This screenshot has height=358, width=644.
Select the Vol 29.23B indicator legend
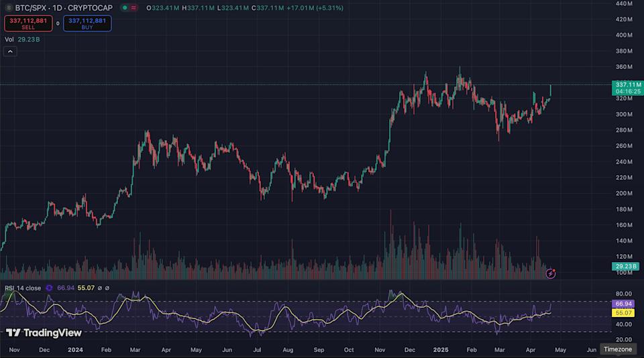pos(22,40)
